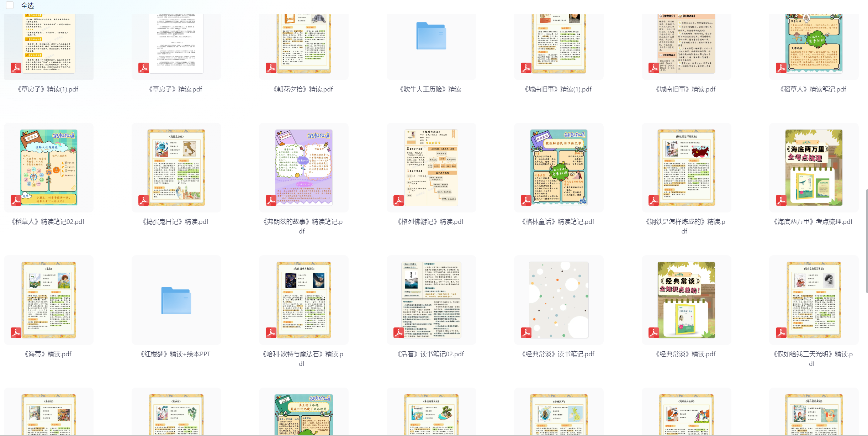Image resolution: width=868 pixels, height=436 pixels.
Task: Open thumbnail of 《海蒂》精读.pdf
Action: [49, 300]
